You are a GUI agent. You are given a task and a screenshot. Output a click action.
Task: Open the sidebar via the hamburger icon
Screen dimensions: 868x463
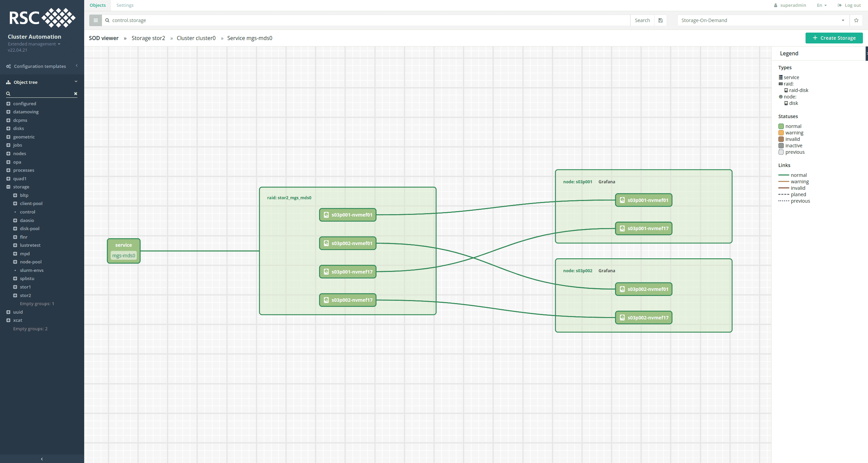click(x=95, y=20)
